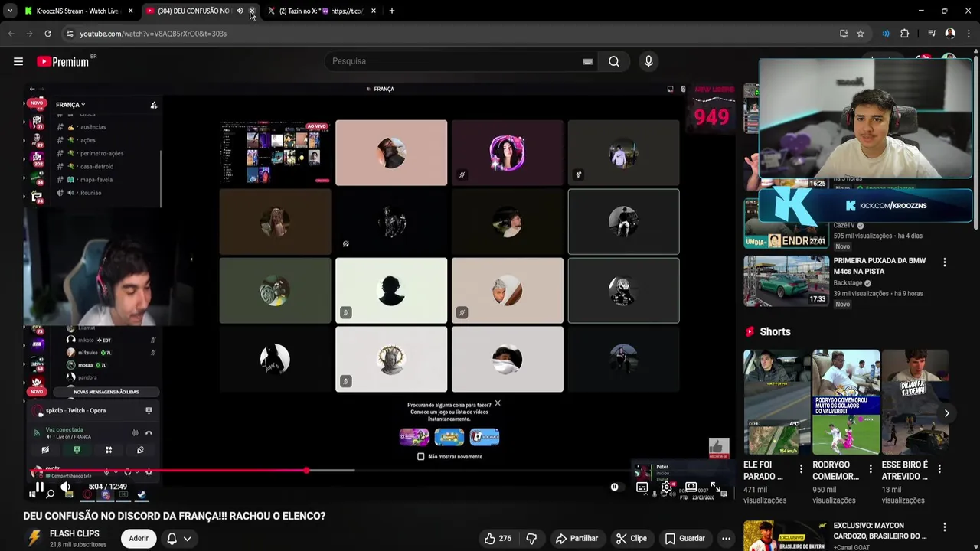Open Chrome media controls icon
Screen dimensions: 980x551
click(932, 34)
